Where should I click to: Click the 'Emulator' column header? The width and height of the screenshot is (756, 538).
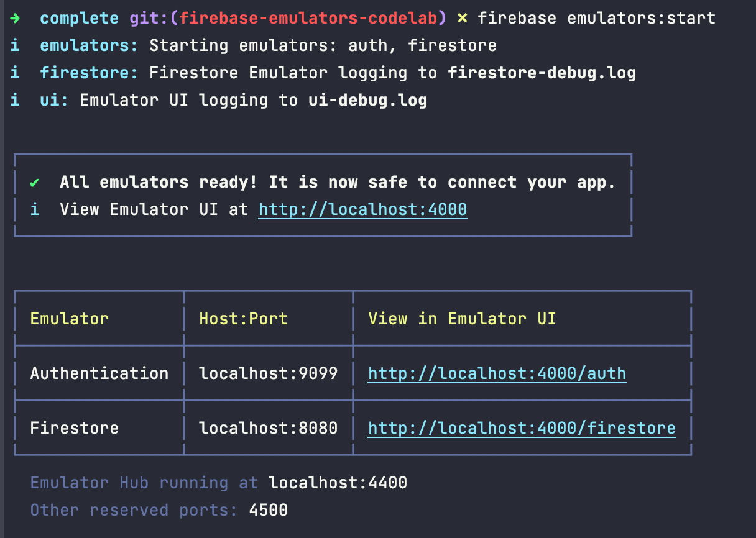pos(70,319)
